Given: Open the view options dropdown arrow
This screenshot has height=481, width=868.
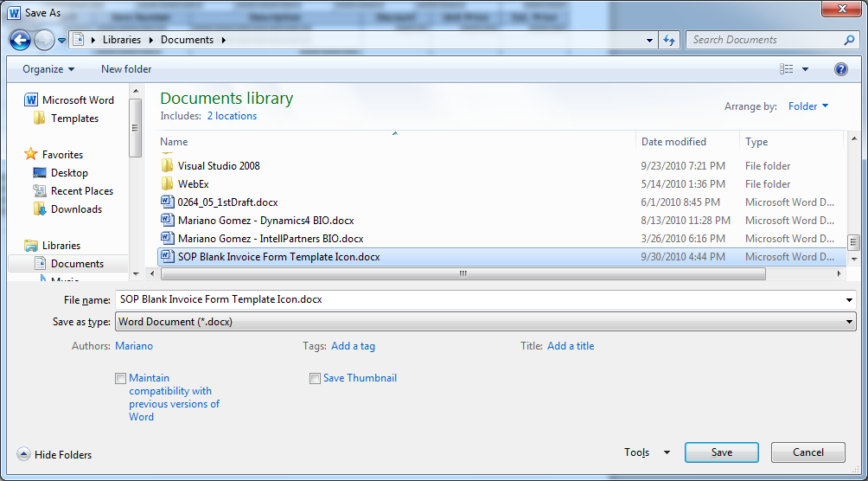Looking at the screenshot, I should 805,69.
